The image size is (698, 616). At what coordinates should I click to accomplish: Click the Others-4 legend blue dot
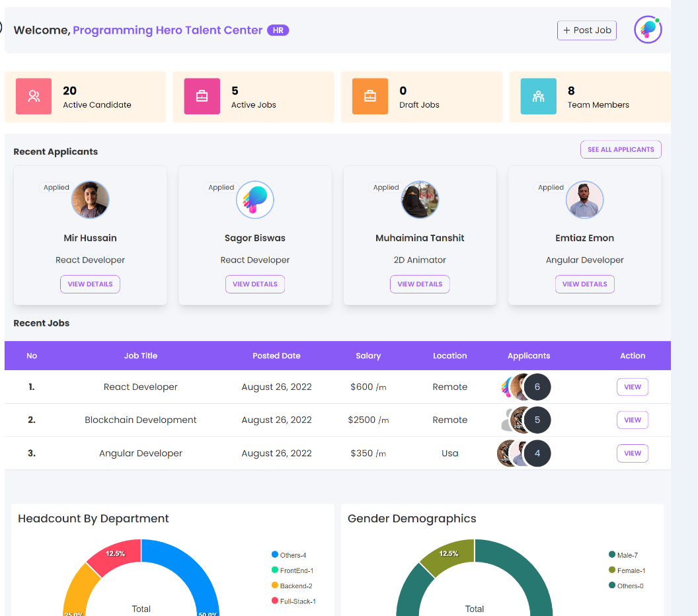click(x=275, y=555)
